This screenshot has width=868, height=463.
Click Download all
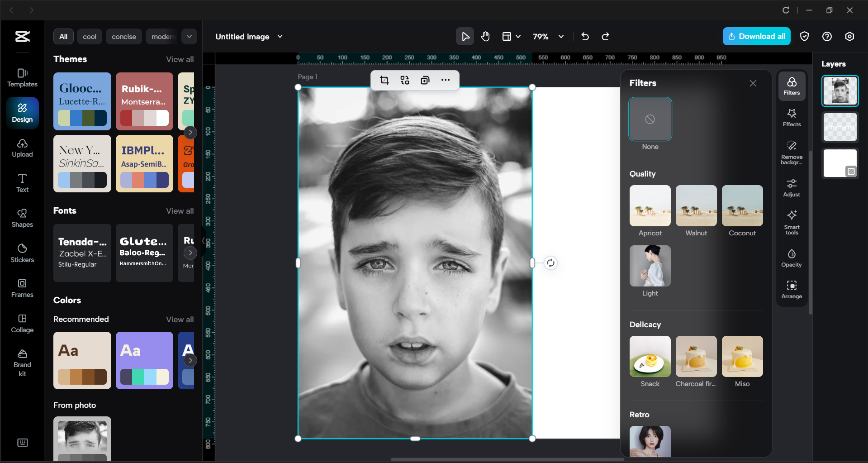756,36
